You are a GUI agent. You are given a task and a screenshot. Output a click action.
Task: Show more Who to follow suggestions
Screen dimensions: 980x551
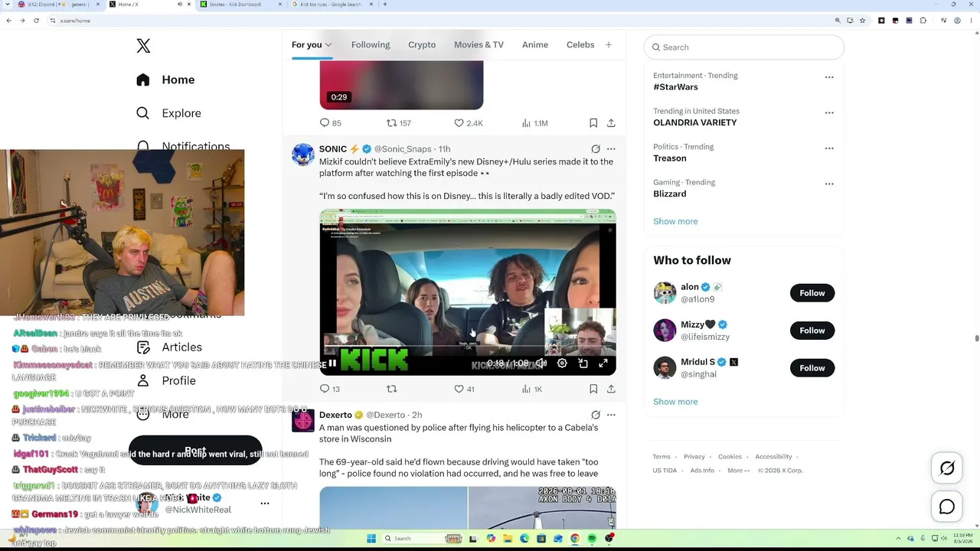pos(675,402)
